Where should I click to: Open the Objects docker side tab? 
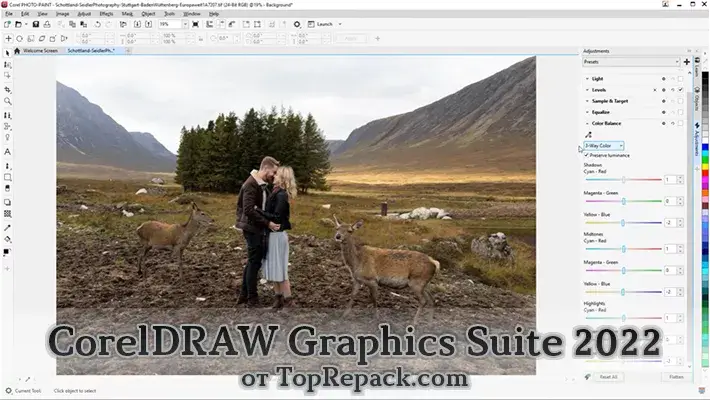tap(697, 100)
